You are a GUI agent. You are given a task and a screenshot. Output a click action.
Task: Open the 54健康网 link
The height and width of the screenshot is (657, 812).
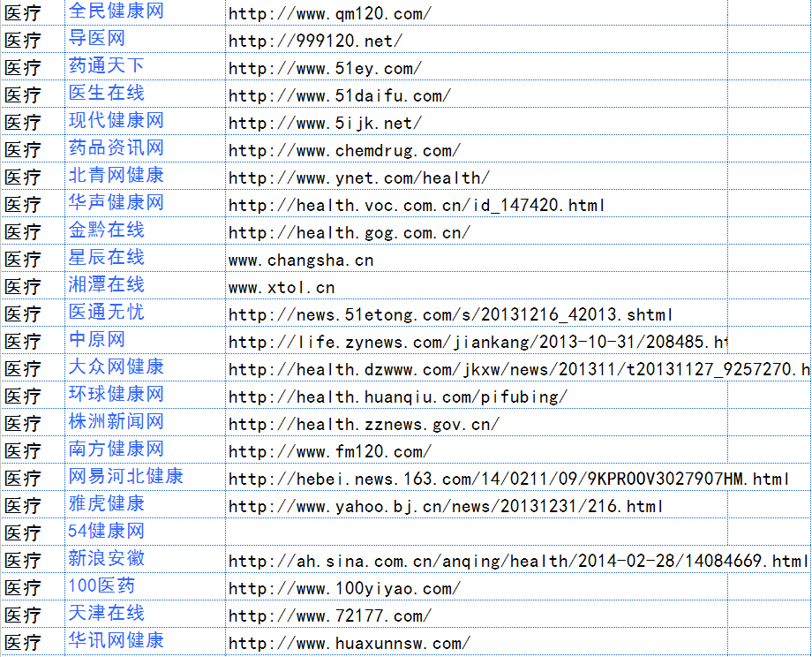point(106,532)
